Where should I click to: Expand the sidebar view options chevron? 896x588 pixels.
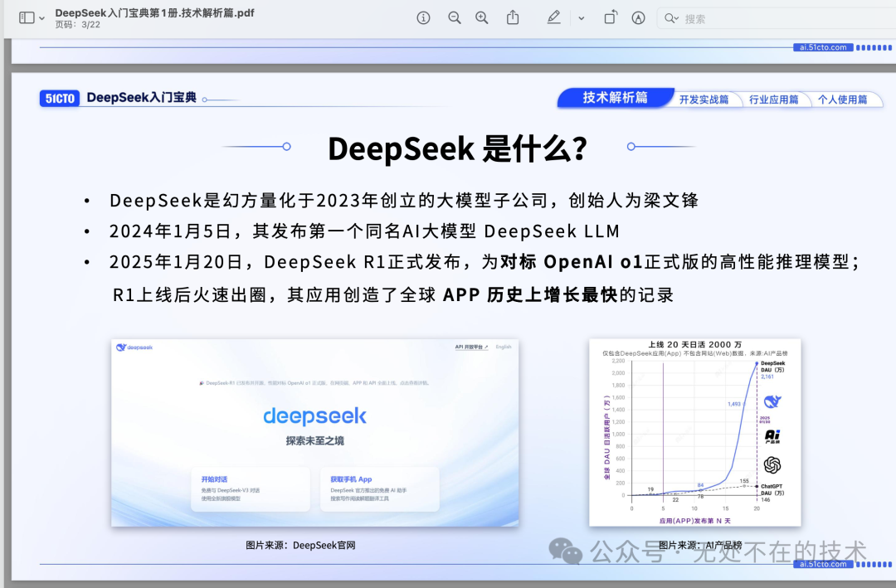pyautogui.click(x=41, y=18)
